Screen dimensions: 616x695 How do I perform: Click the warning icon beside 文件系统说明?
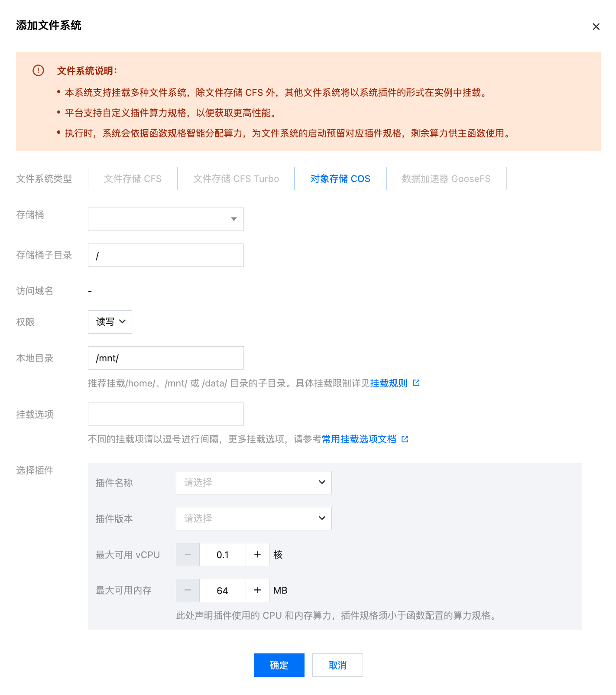pos(38,70)
